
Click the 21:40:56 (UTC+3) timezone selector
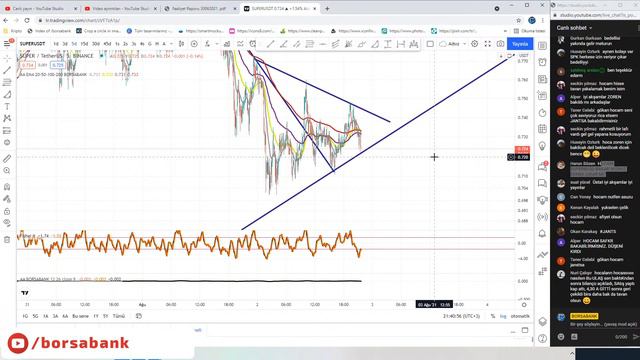(461, 316)
